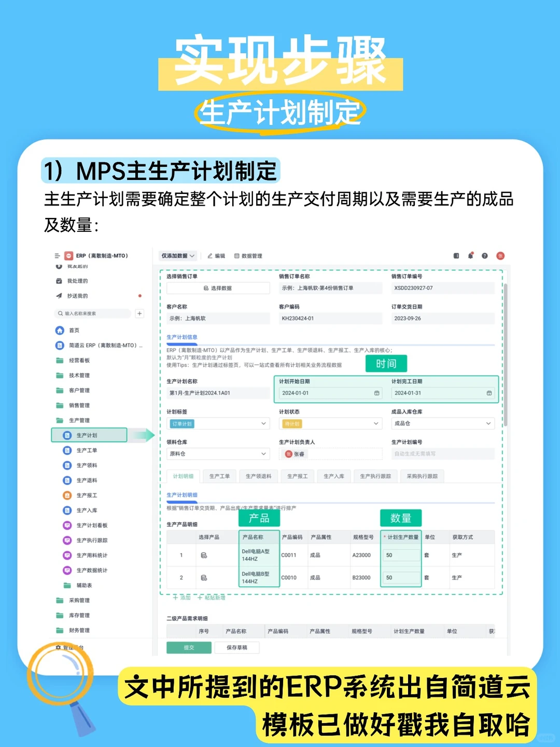Click the 张 avatar icon at top right
The image size is (560, 747).
coord(500,255)
